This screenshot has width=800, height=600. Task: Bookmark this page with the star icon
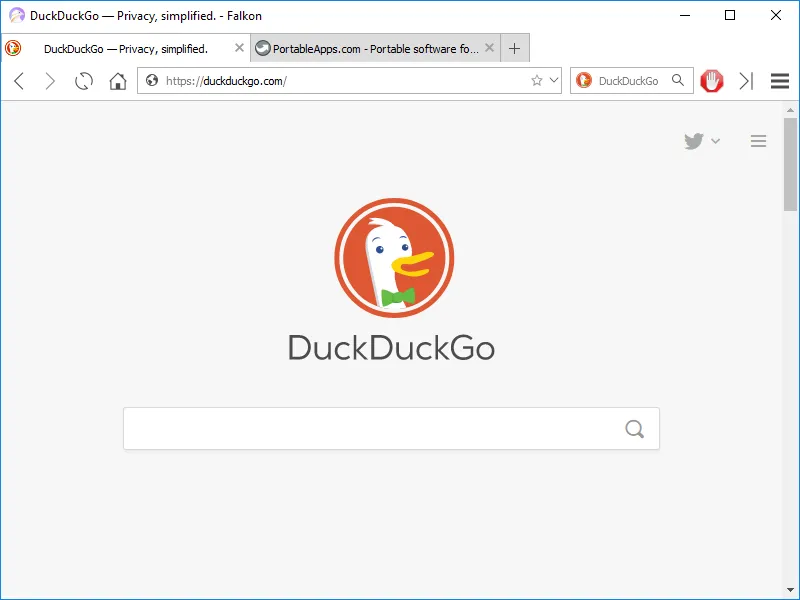537,81
